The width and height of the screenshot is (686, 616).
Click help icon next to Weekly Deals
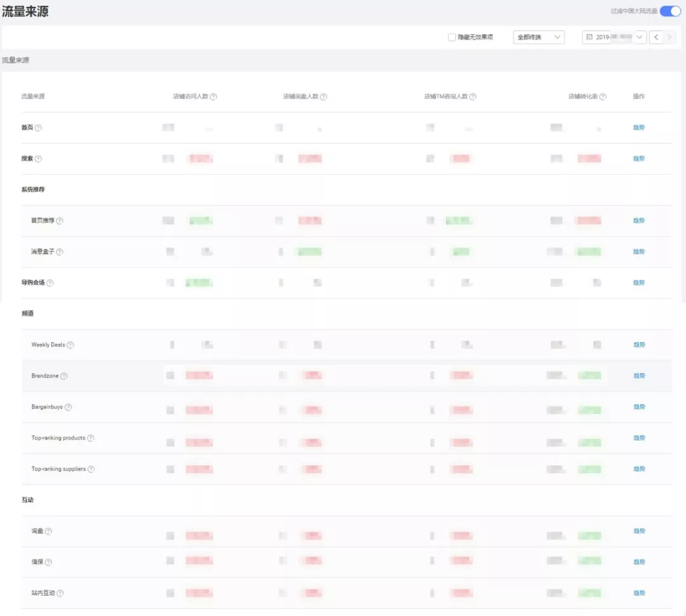pos(71,345)
